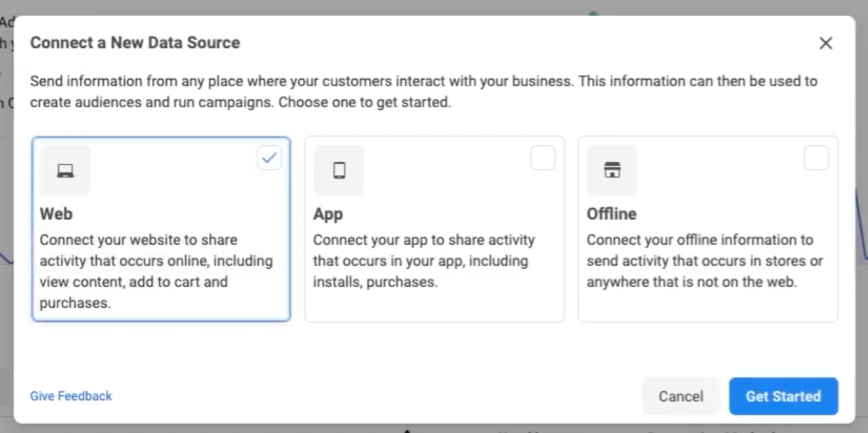Select the Web card description text
The width and height of the screenshot is (868, 433).
154,271
